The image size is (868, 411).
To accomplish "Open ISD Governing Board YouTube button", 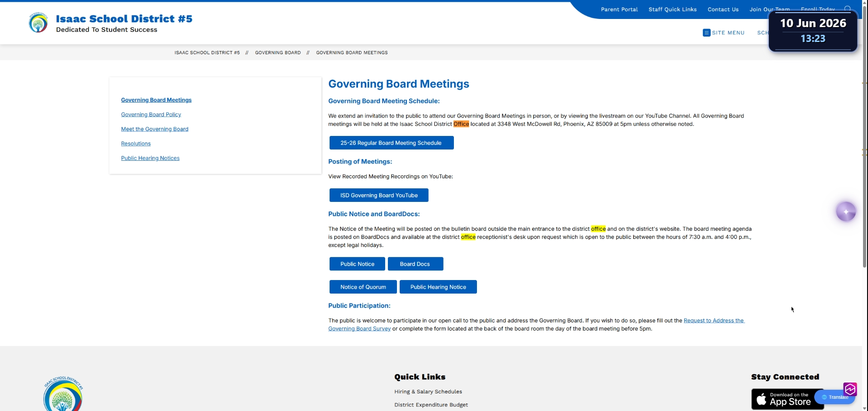I will [x=379, y=195].
